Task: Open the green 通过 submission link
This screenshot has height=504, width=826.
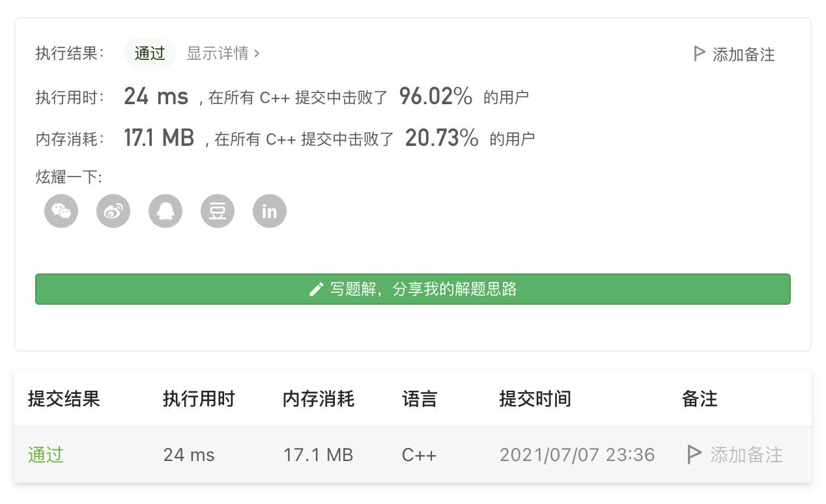Action: coord(46,454)
